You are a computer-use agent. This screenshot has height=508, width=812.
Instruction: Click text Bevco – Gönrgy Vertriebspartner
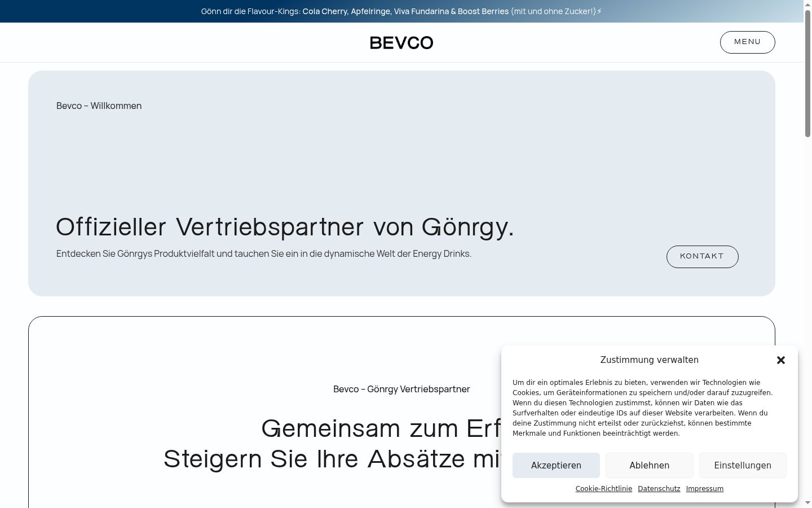point(401,389)
